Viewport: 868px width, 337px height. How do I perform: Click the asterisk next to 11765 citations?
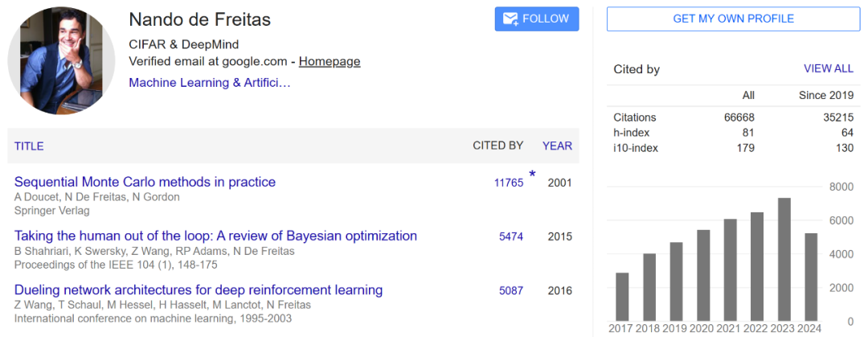pos(532,174)
